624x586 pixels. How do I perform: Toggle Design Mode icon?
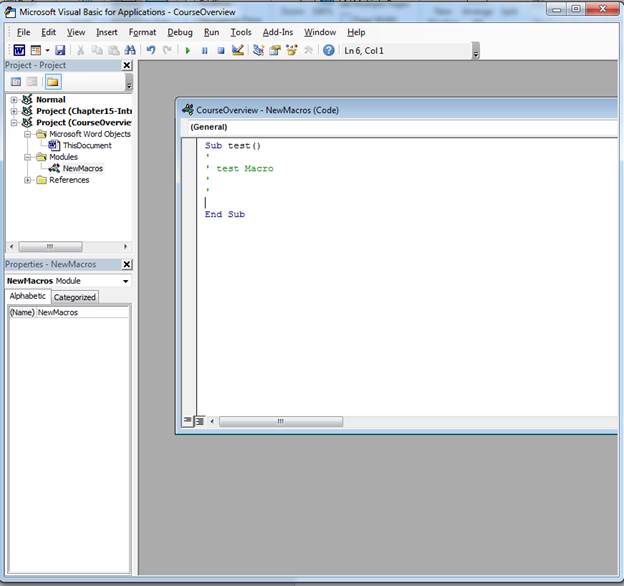(238, 50)
